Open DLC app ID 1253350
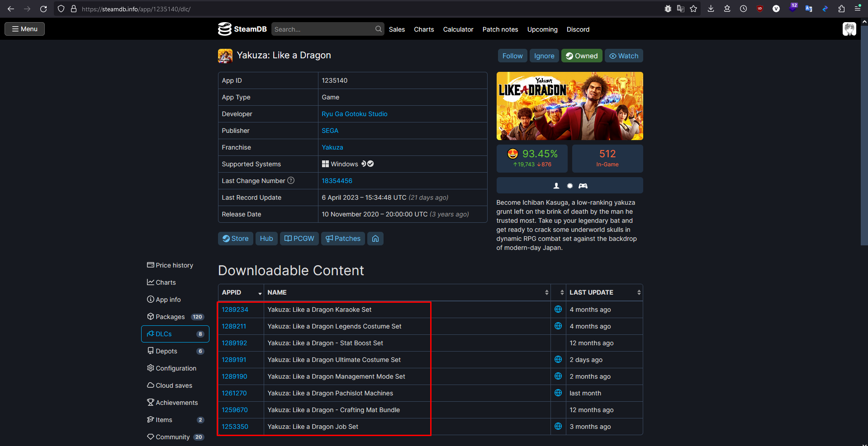Screen dimensions: 868x446 click(235, 427)
